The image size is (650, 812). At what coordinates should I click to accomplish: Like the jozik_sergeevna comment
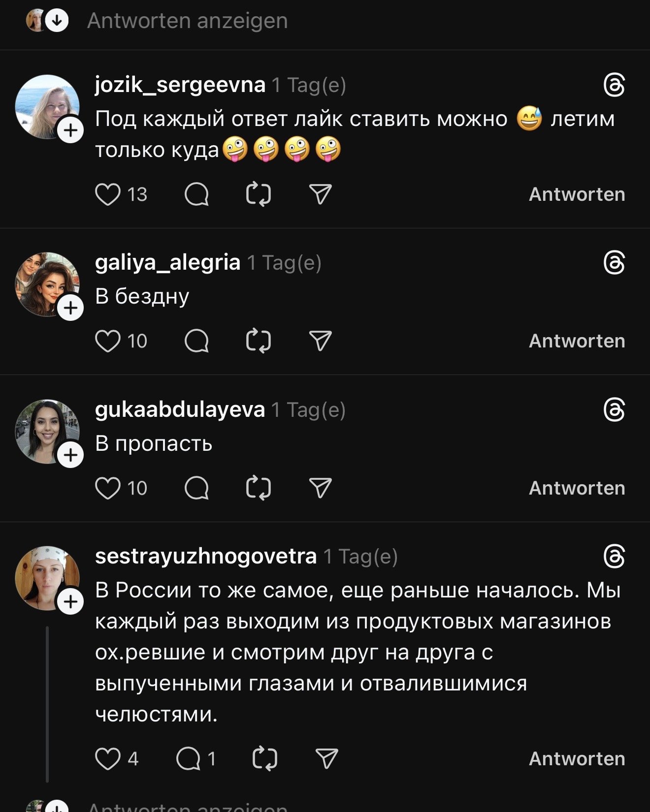tap(107, 194)
